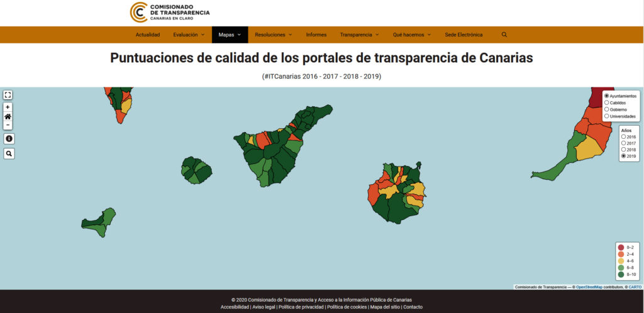The width and height of the screenshot is (644, 313).
Task: Open the map search tool
Action: pyautogui.click(x=8, y=153)
